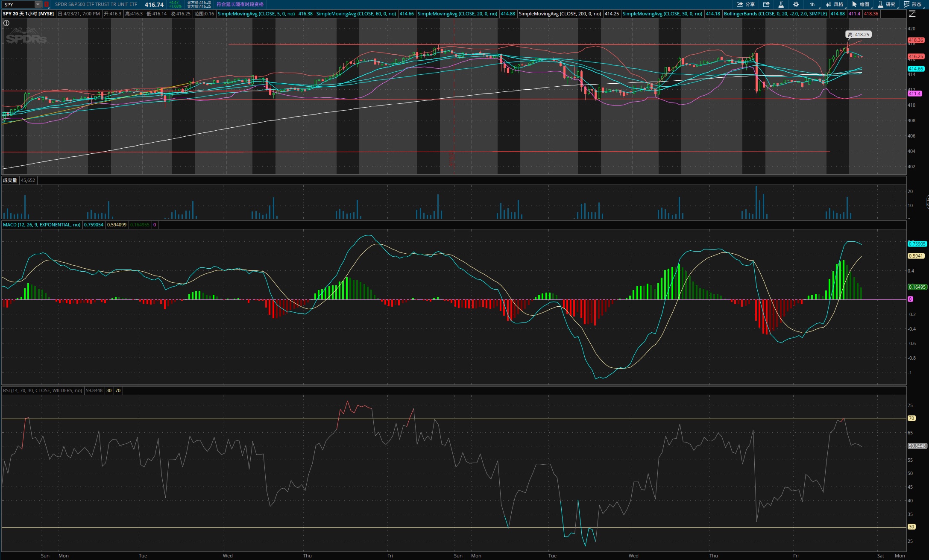Click the BollingerBands study label
This screenshot has height=560, width=929.
tap(775, 14)
